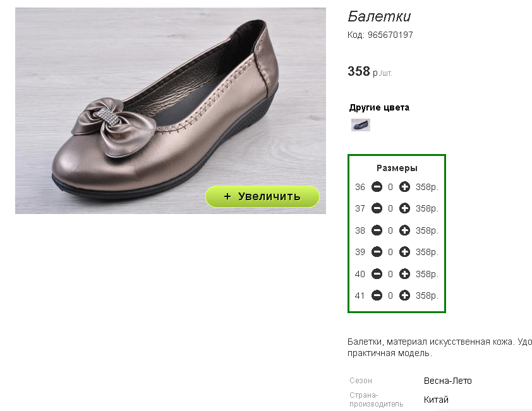Click the Балетки product title
The image size is (532, 411).
[x=379, y=16]
